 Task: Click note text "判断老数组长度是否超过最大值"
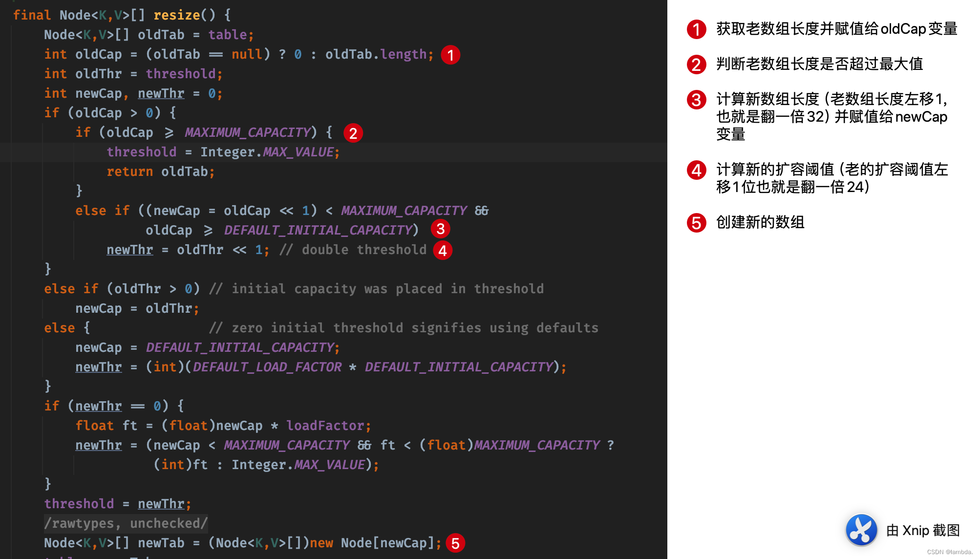pyautogui.click(x=819, y=64)
